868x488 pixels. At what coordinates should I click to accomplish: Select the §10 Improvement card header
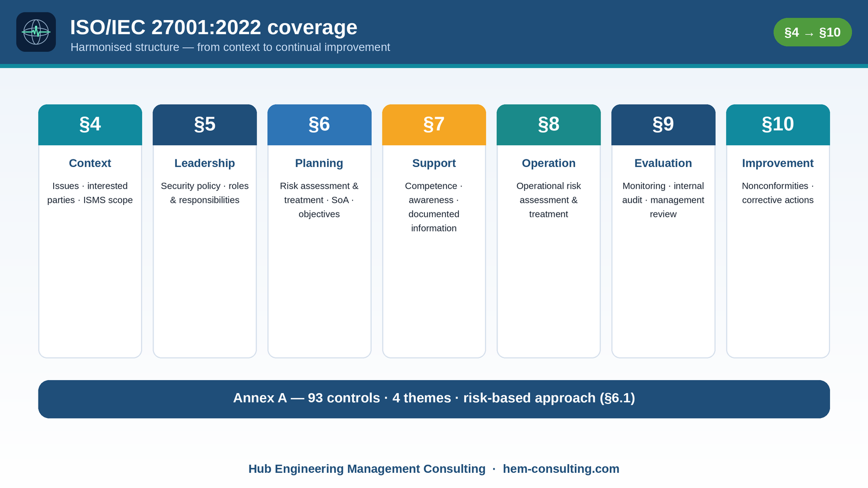tap(778, 125)
